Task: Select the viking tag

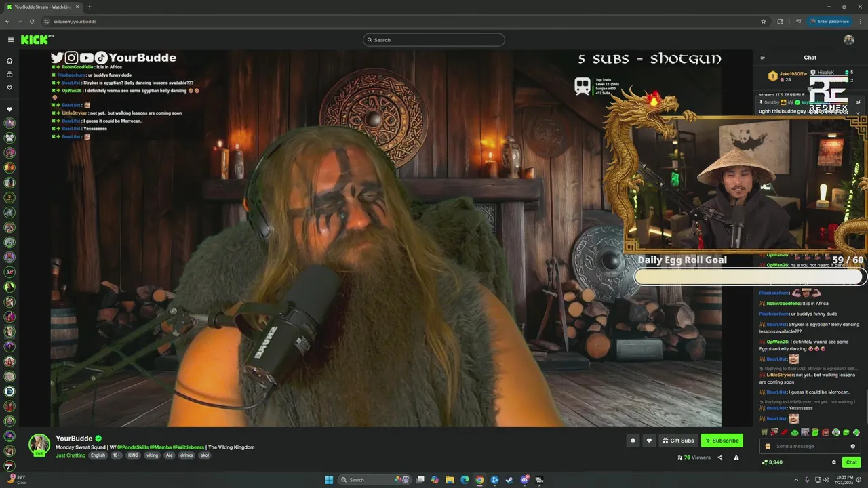Action: [x=152, y=455]
